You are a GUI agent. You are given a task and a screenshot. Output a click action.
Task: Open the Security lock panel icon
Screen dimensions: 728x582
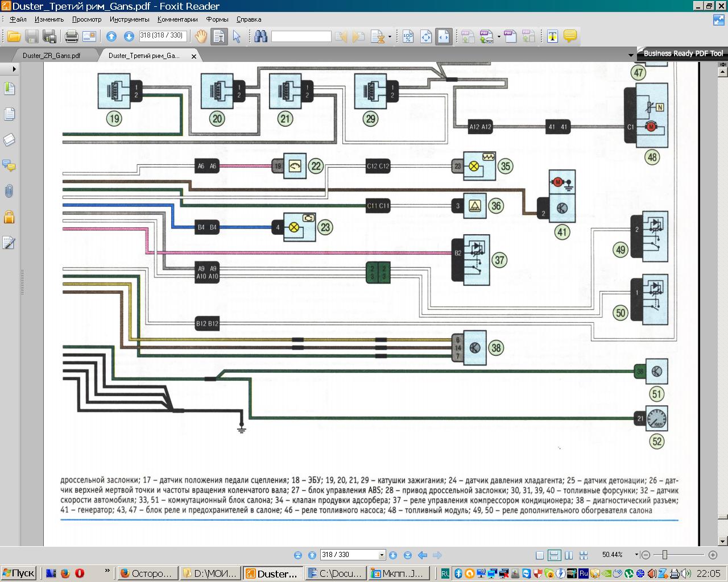[x=9, y=217]
